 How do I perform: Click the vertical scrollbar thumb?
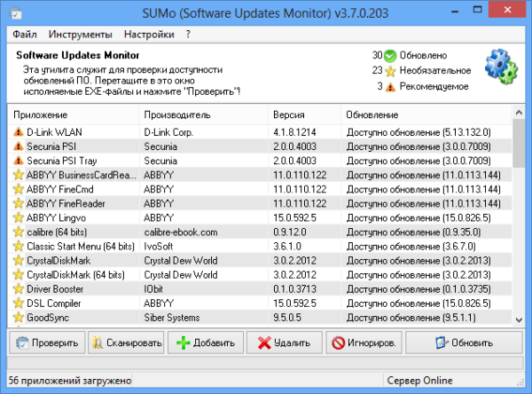(x=519, y=144)
